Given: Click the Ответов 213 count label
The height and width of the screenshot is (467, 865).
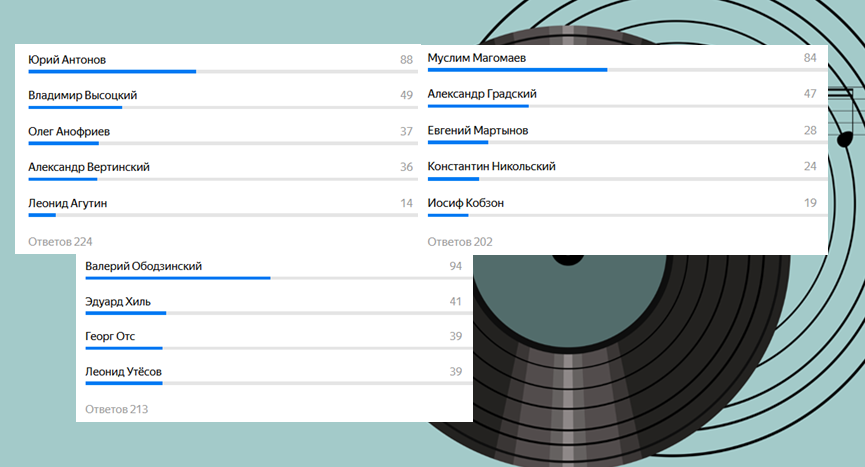Looking at the screenshot, I should [x=116, y=409].
